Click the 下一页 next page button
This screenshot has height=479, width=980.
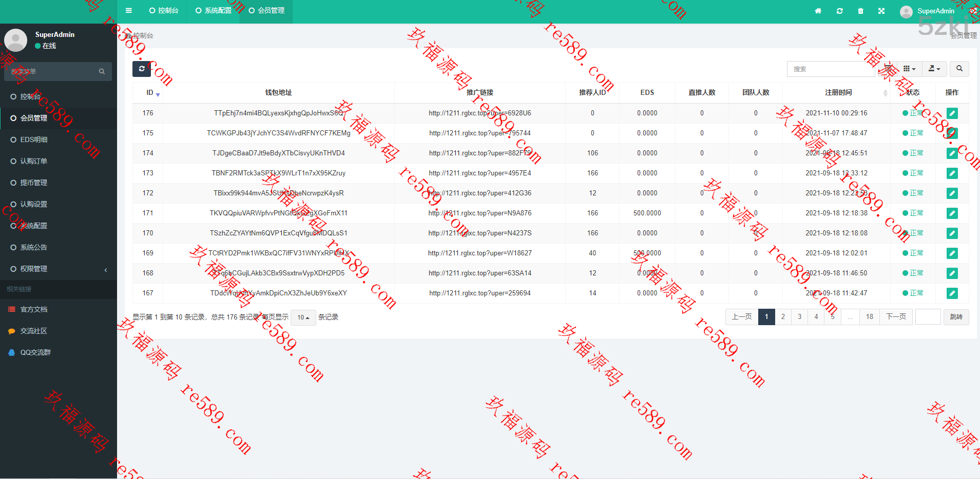(x=896, y=317)
